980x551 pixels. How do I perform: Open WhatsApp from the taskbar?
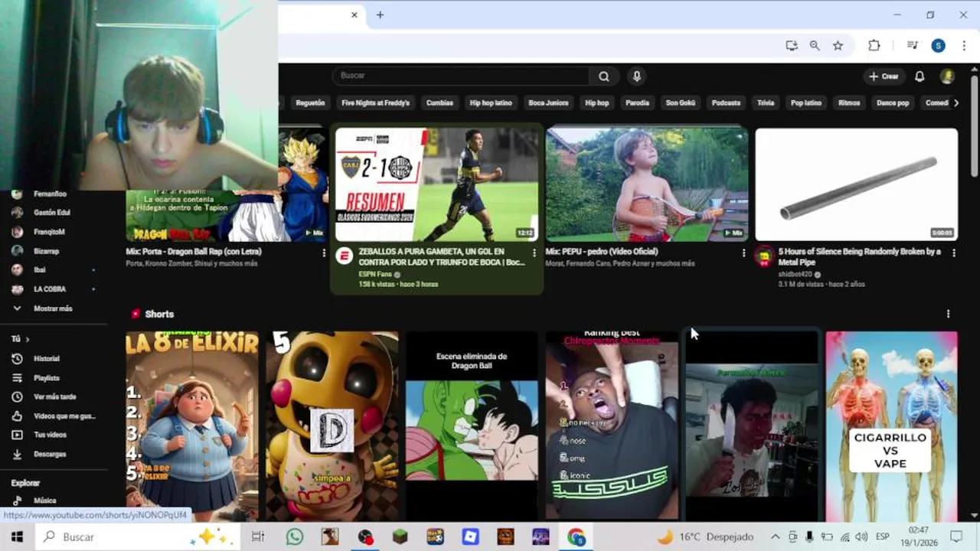pyautogui.click(x=295, y=537)
